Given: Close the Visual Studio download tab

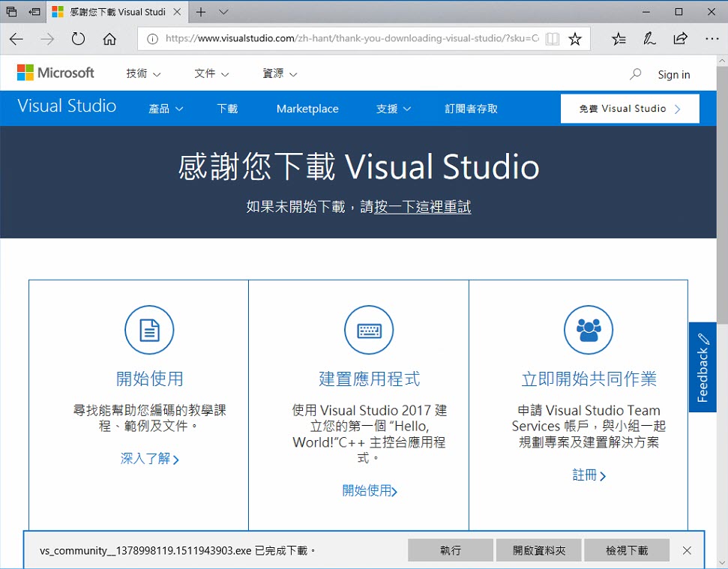Looking at the screenshot, I should point(177,11).
